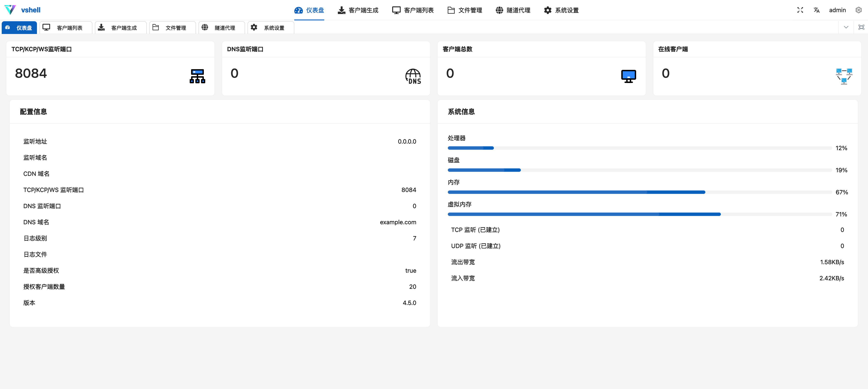The image size is (868, 389).
Task: Open the top-right settings gear icon
Action: [858, 10]
